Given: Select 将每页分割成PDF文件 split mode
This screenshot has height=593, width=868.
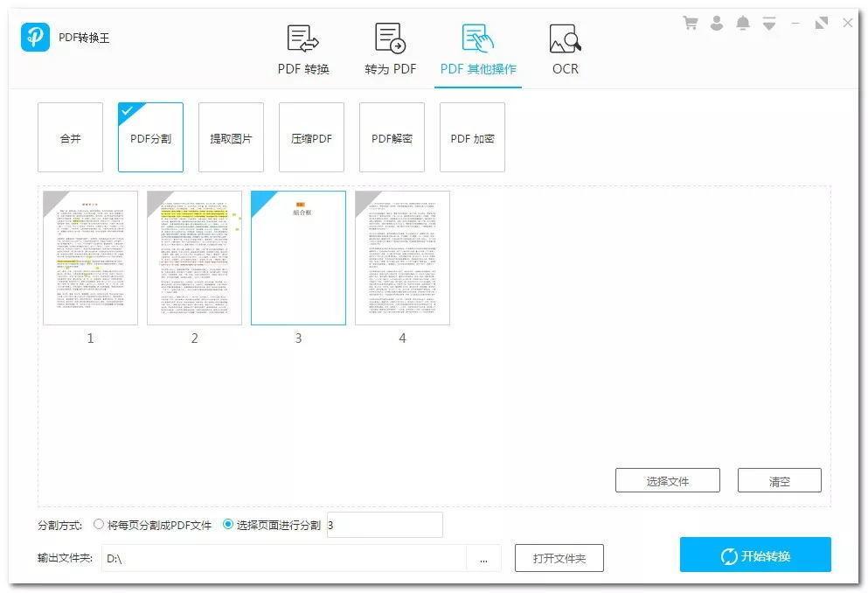Looking at the screenshot, I should 100,524.
